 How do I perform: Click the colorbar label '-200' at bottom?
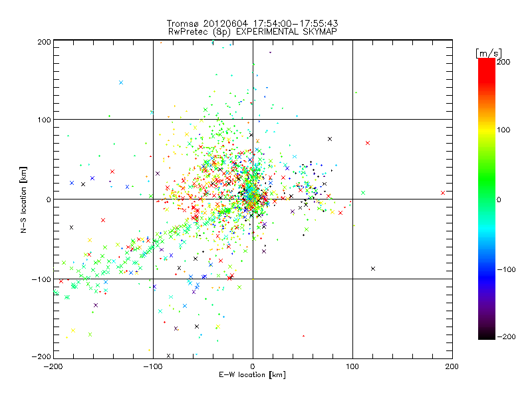(x=506, y=336)
